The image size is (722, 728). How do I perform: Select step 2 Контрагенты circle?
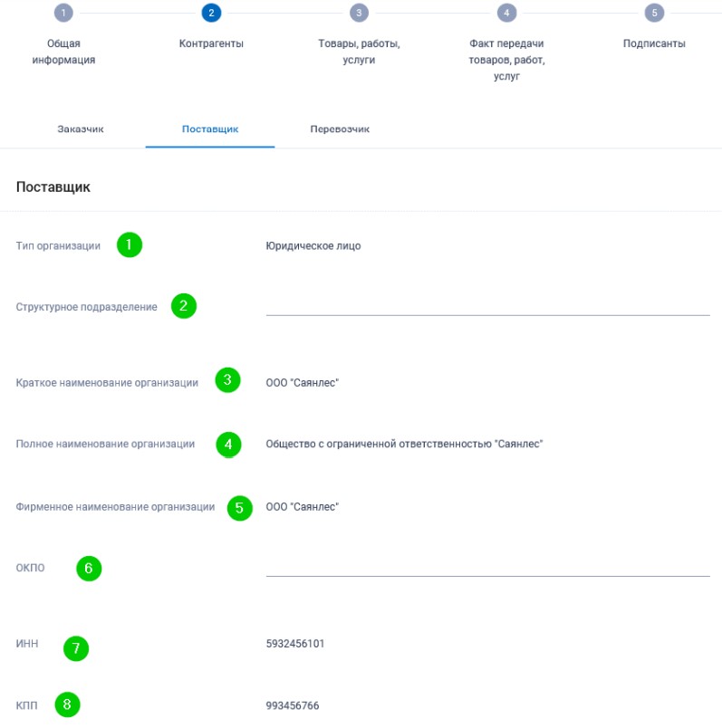click(x=211, y=13)
